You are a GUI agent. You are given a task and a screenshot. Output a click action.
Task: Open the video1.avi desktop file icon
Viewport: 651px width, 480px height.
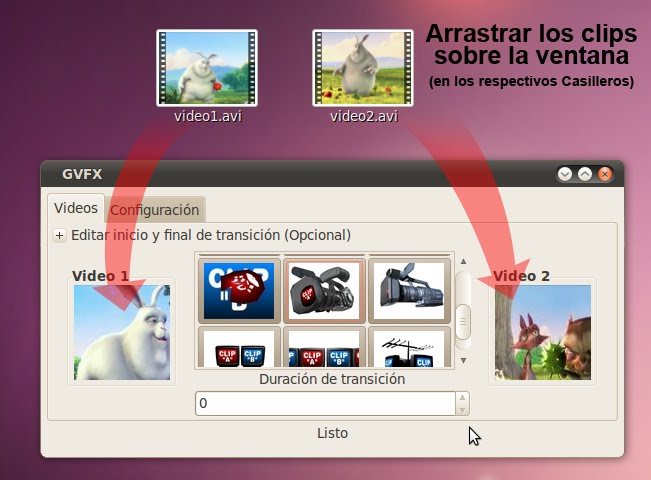pos(207,68)
